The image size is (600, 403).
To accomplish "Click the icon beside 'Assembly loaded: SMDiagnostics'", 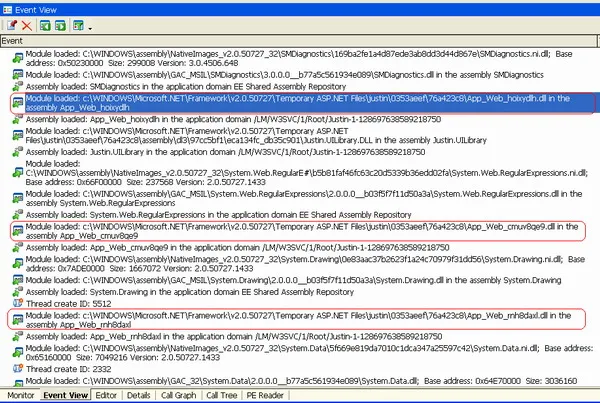I will pos(18,86).
